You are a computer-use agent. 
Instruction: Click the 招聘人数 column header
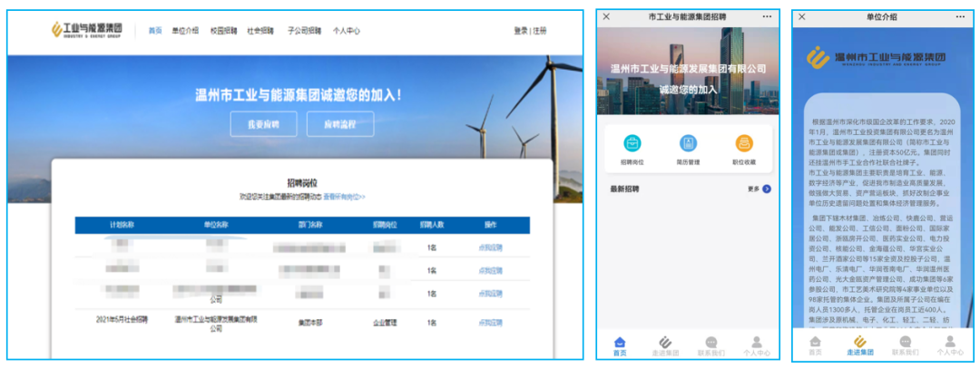point(431,225)
